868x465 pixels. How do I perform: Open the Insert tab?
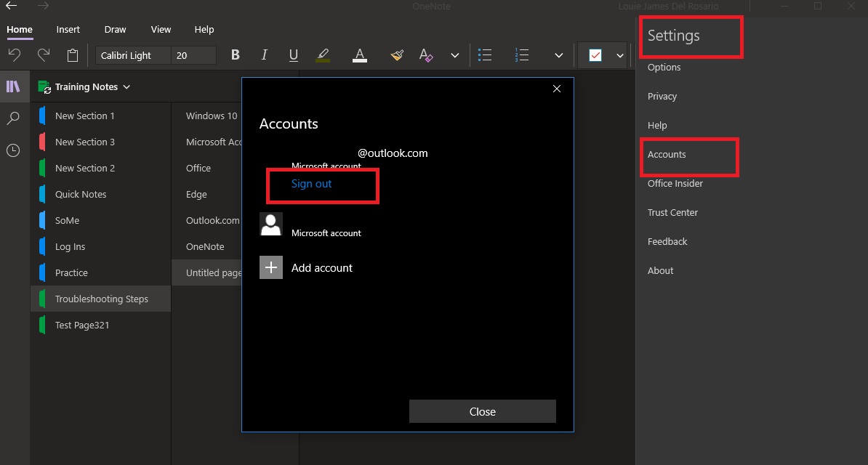[68, 29]
